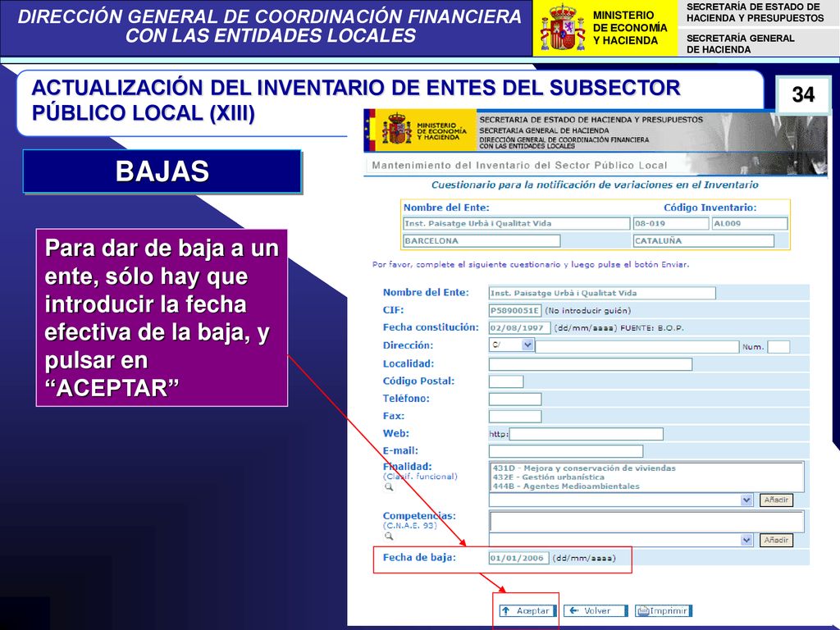The width and height of the screenshot is (840, 630).
Task: Click the '(C.N.A.E. 93)' label
Action: pyautogui.click(x=410, y=526)
